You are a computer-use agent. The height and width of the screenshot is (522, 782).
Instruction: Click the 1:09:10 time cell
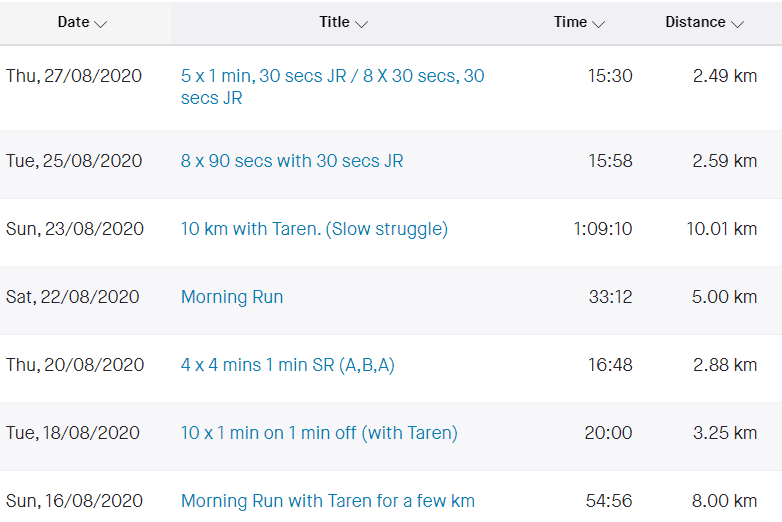pos(602,229)
